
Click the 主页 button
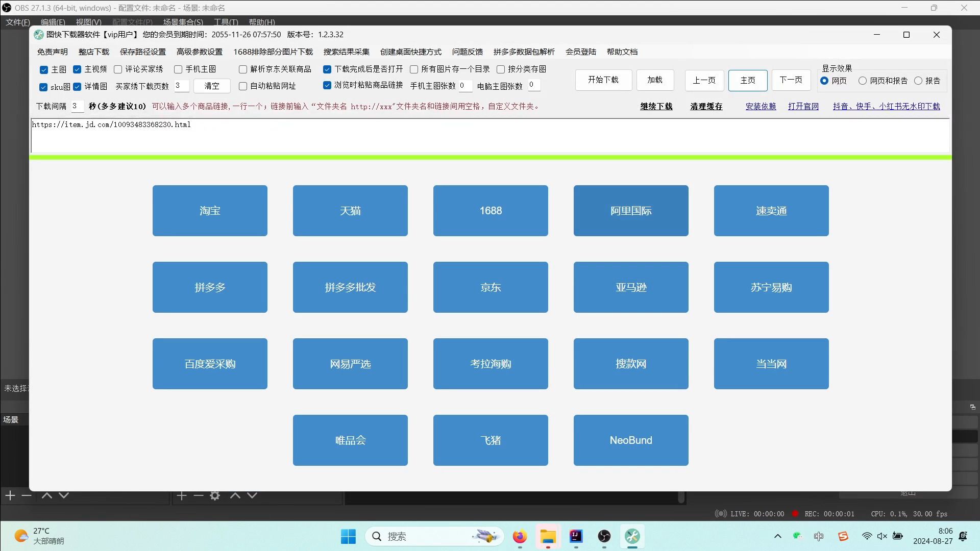point(748,80)
